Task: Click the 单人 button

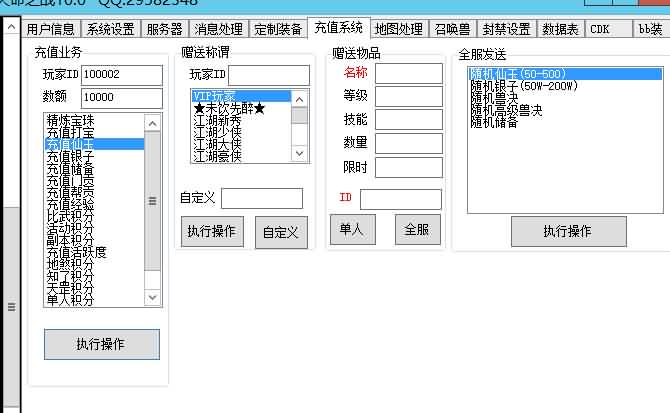Action: point(353,230)
